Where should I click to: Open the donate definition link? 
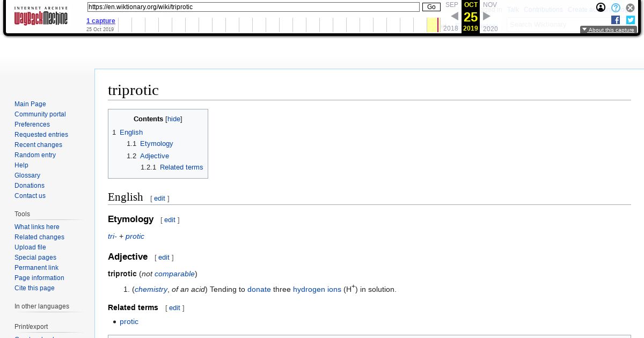pyautogui.click(x=259, y=290)
